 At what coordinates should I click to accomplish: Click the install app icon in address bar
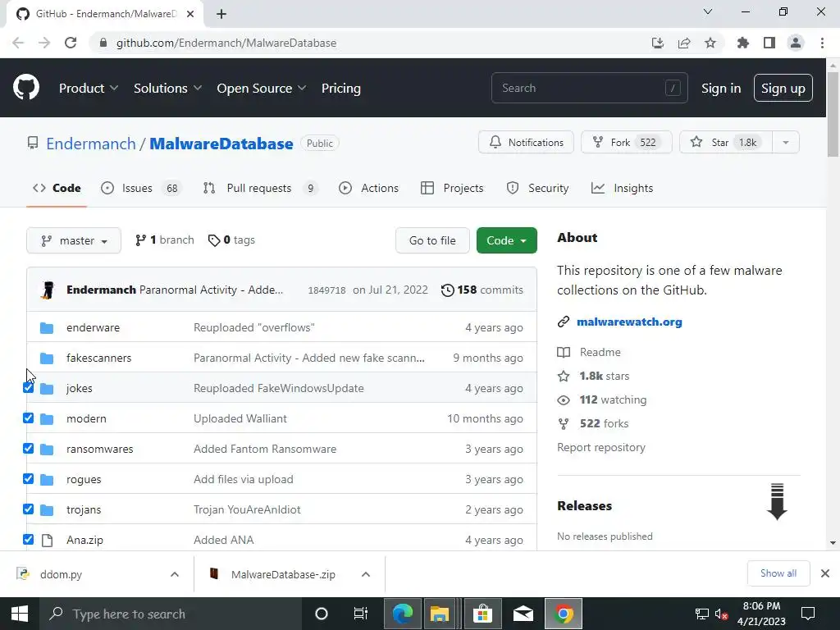(658, 43)
